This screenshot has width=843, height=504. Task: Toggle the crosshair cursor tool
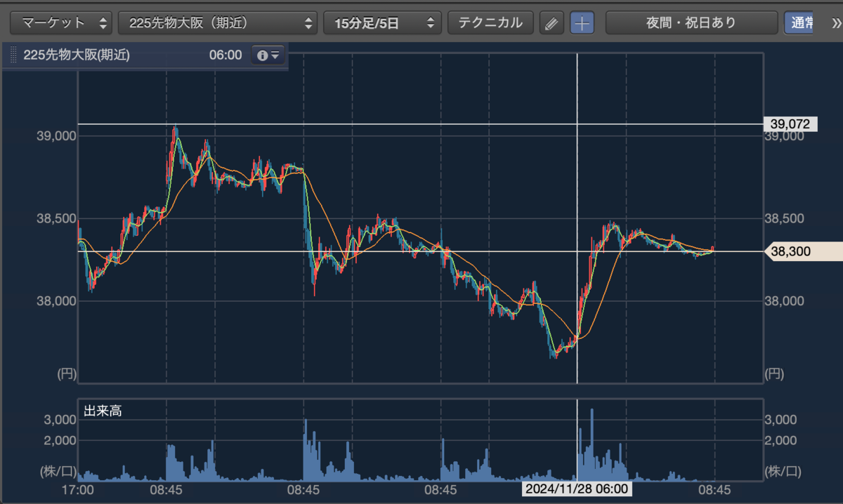pyautogui.click(x=582, y=23)
